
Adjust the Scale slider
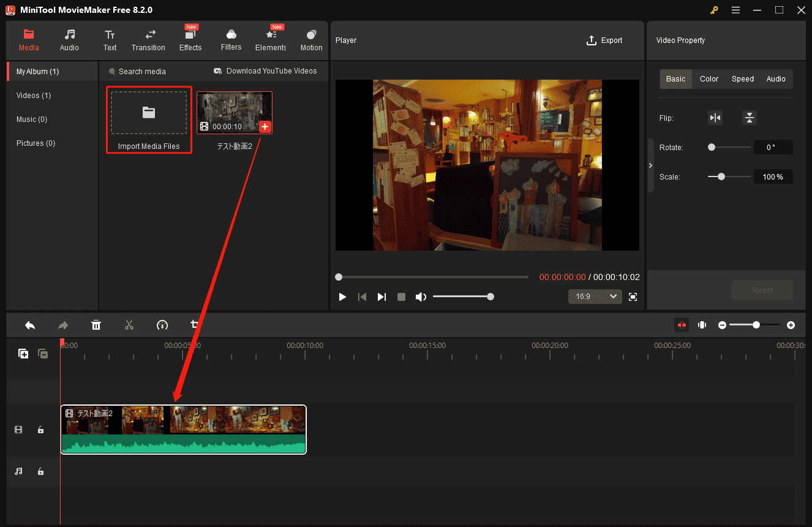point(729,176)
